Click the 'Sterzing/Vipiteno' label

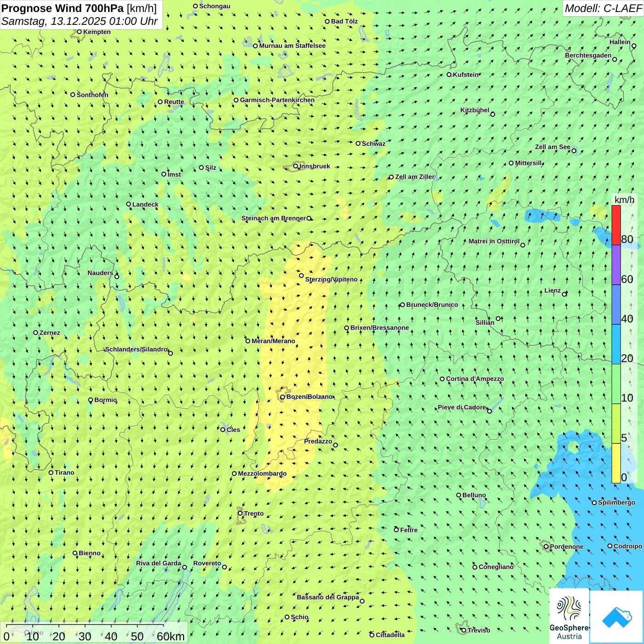[x=331, y=279]
